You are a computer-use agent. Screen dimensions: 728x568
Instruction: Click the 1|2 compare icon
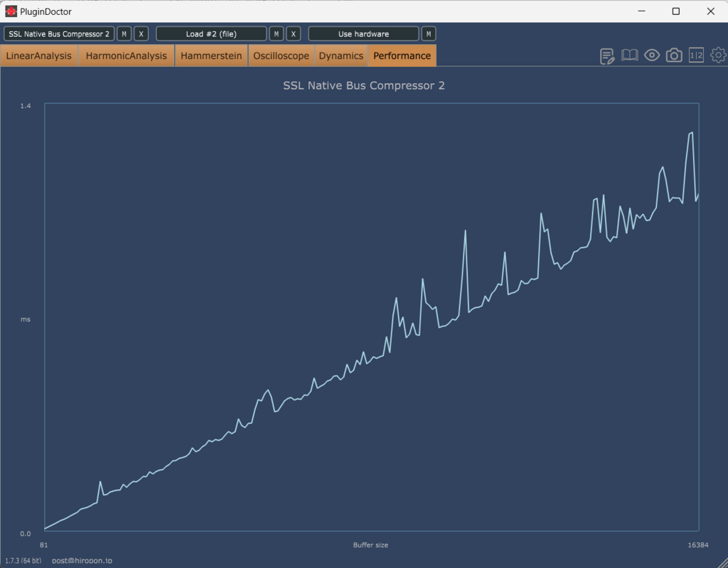click(x=697, y=55)
